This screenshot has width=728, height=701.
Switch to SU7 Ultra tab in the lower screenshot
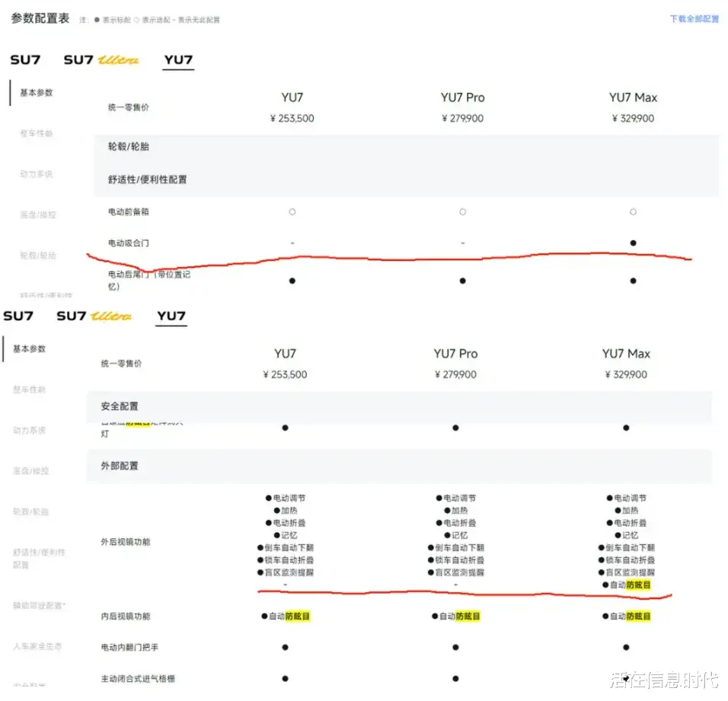pos(94,316)
